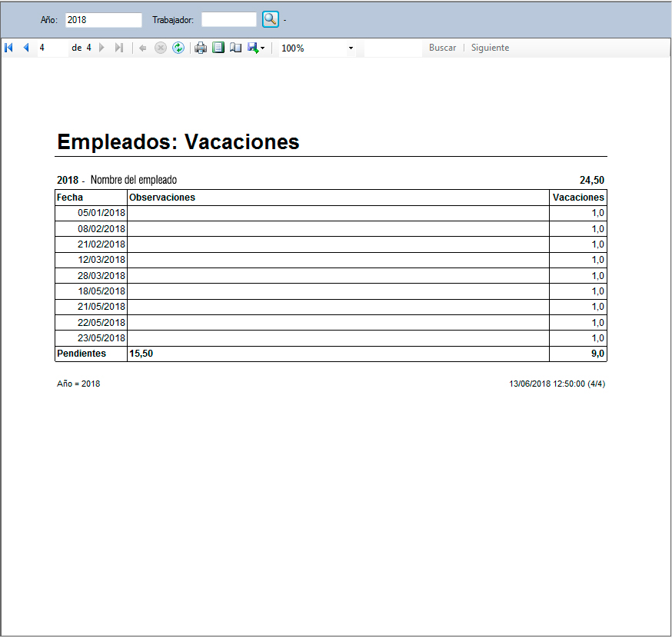Select the date 18/05/2018
Viewport: 672px width, 638px height.
pos(101,291)
